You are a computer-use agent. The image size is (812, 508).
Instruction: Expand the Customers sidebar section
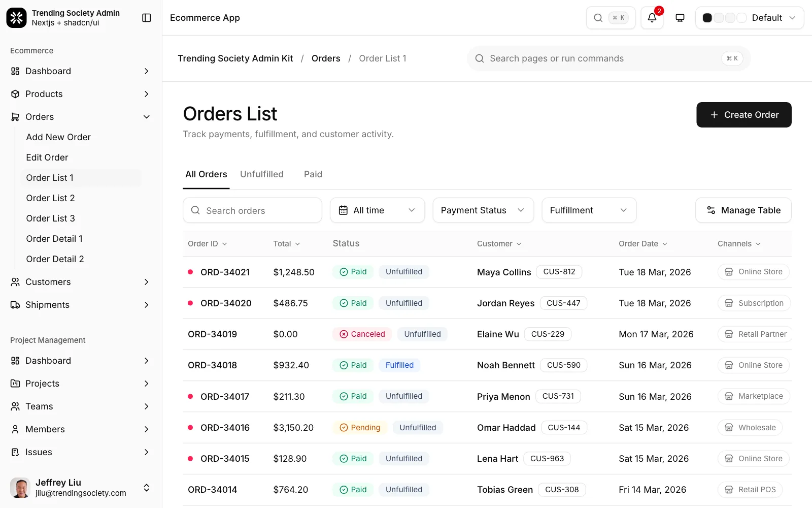pyautogui.click(x=147, y=282)
